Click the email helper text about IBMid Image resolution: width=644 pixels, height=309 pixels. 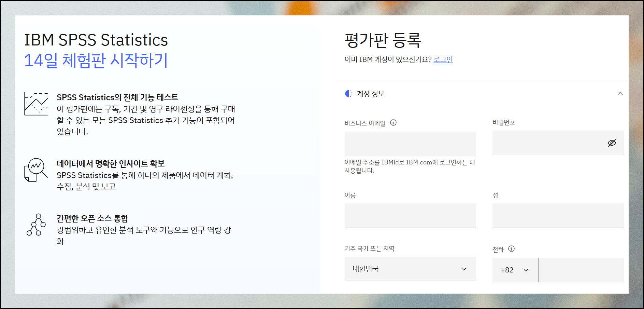click(x=410, y=166)
